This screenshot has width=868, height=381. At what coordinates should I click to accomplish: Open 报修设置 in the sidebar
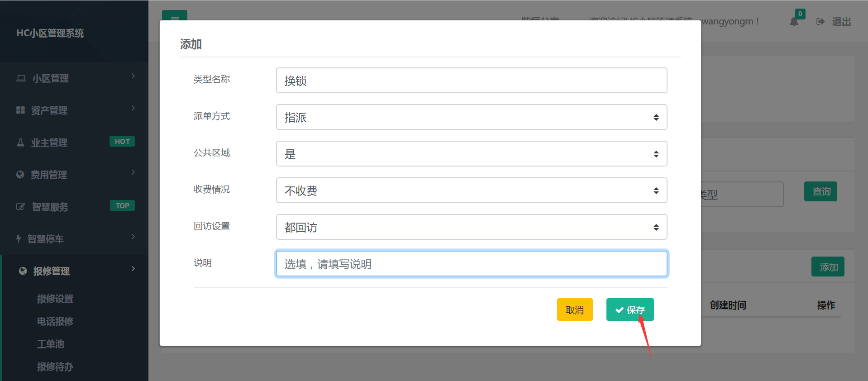tap(55, 299)
